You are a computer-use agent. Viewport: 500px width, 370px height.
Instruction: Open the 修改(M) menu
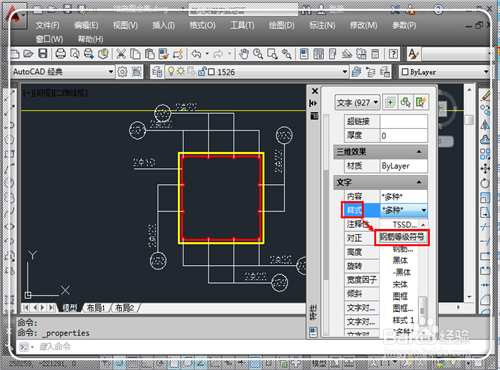pyautogui.click(x=363, y=25)
